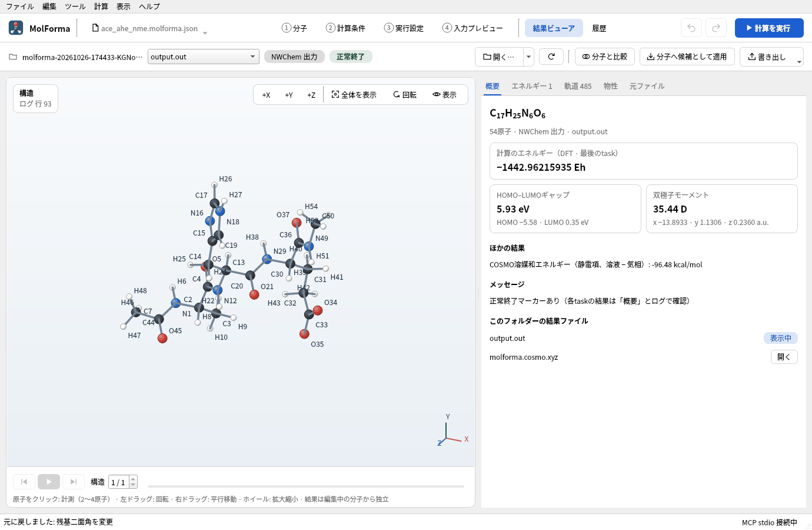Expand the 開く dropdown arrow

528,57
